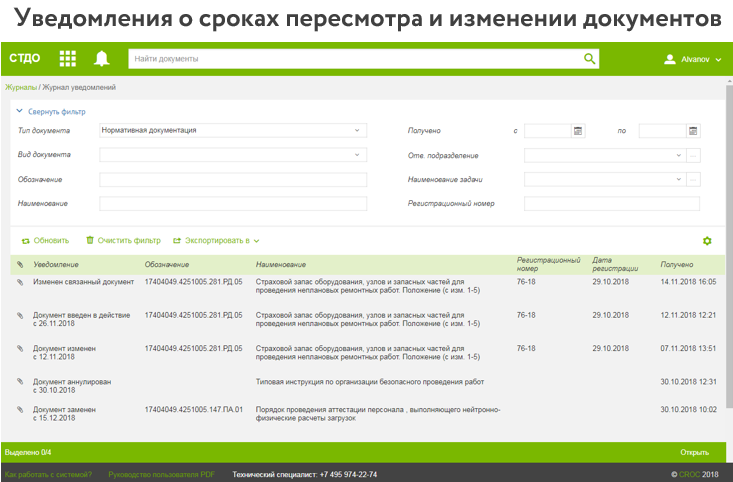Sort by Уведомление column header
This screenshot has height=482, width=733.
click(56, 265)
